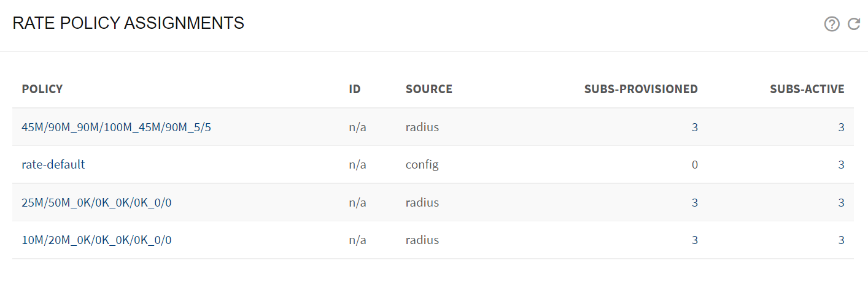Screen dimensions: 868x282
Task: Click subs-active count for 45M/90M policy
Action: click(x=842, y=128)
